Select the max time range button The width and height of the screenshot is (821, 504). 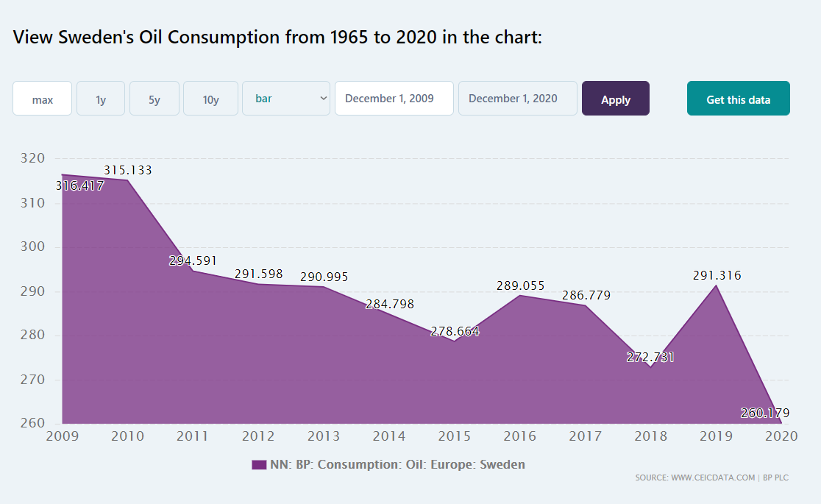[42, 99]
